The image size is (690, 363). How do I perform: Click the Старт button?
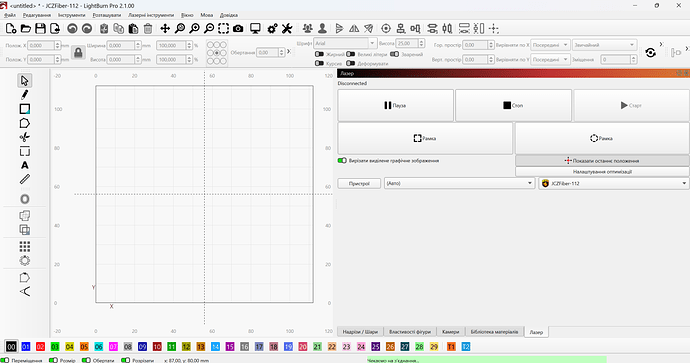(x=631, y=106)
